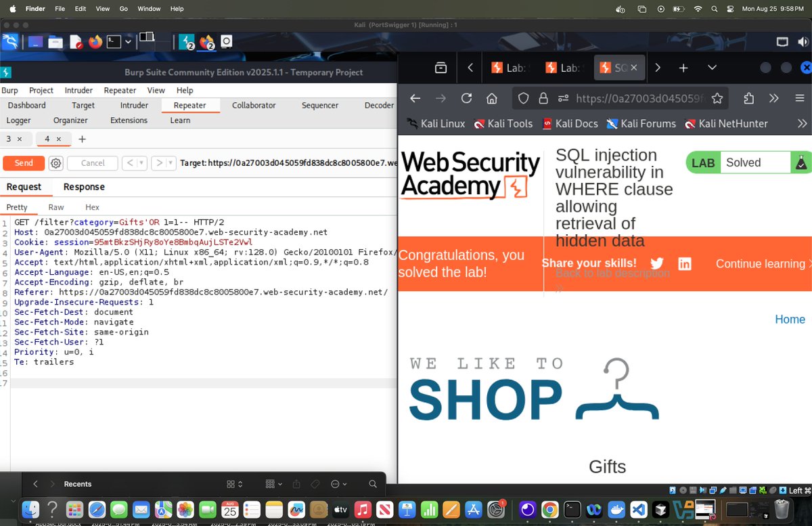Open the Burp Suite Help menu
This screenshot has height=526, width=812.
coord(185,90)
